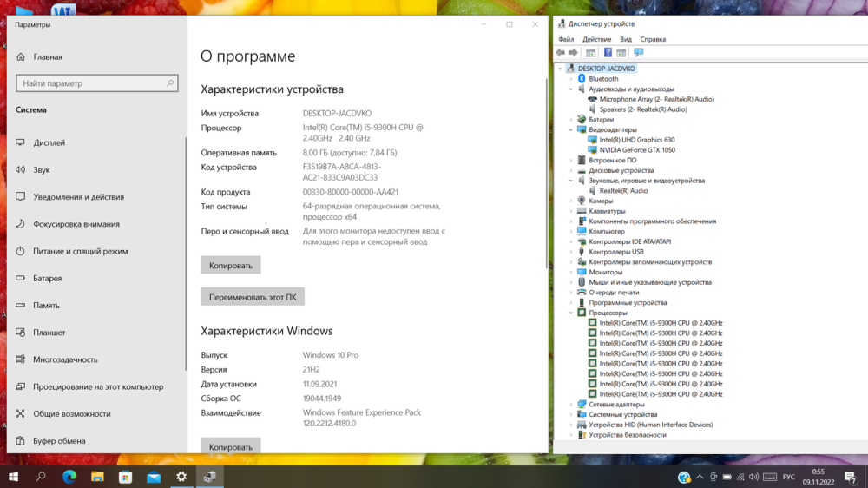Viewport: 868px width, 488px height.
Task: Open Home icon in Settings sidebar
Action: (21, 56)
